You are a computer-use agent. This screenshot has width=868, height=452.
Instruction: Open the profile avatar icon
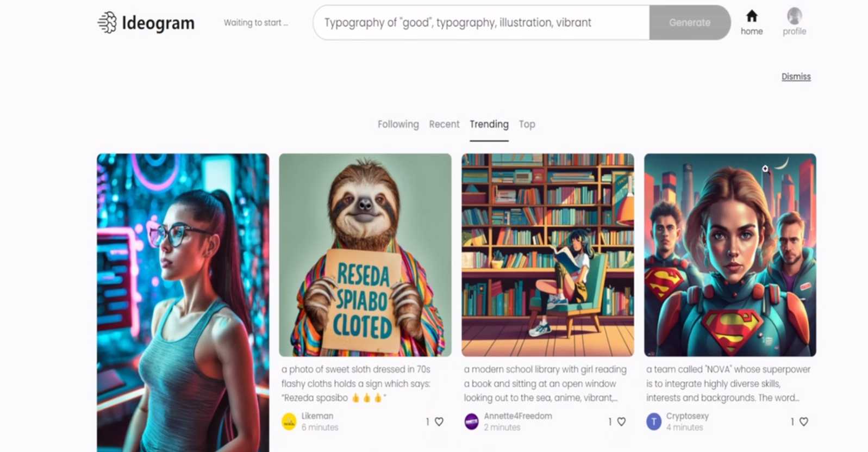[x=794, y=16]
